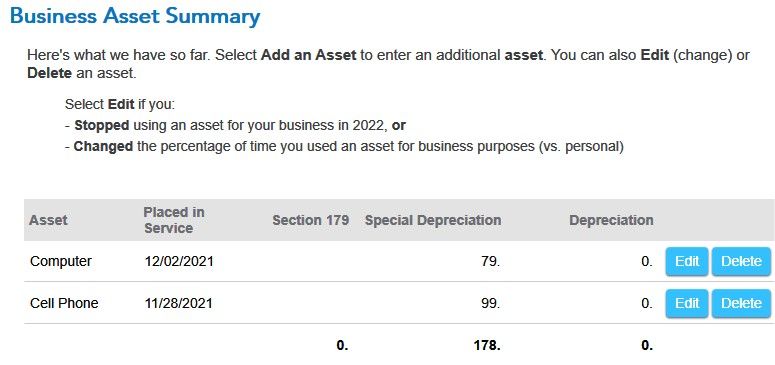This screenshot has width=775, height=365.
Task: Click the Section 179 total value
Action: (x=343, y=346)
